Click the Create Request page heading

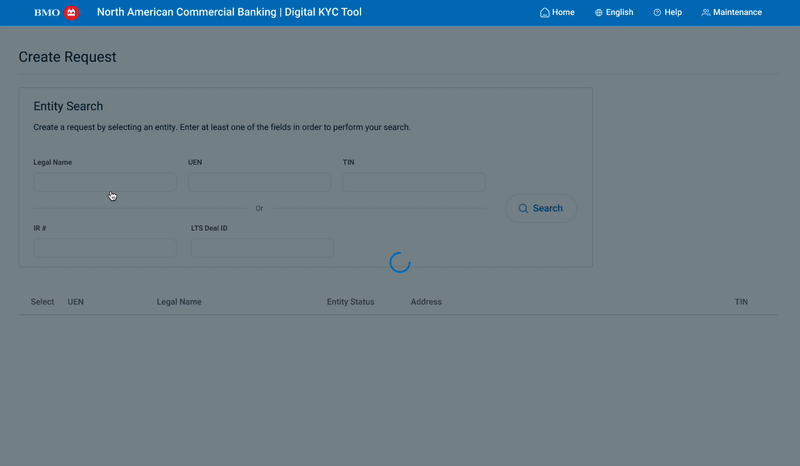(67, 57)
